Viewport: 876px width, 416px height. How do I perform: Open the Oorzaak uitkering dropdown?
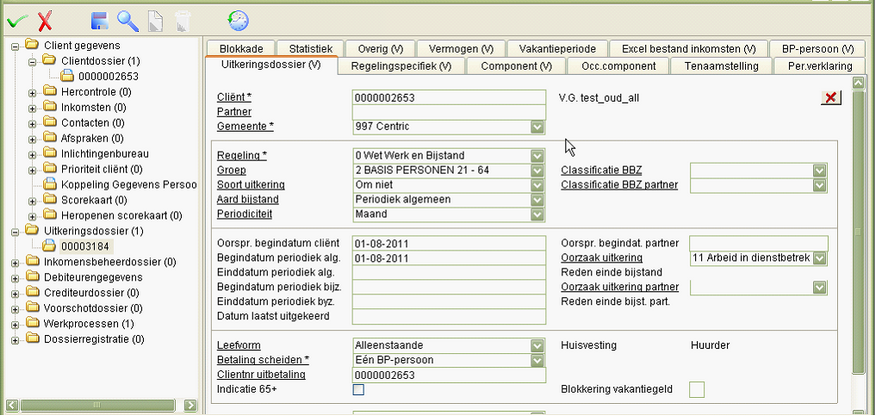(x=819, y=258)
